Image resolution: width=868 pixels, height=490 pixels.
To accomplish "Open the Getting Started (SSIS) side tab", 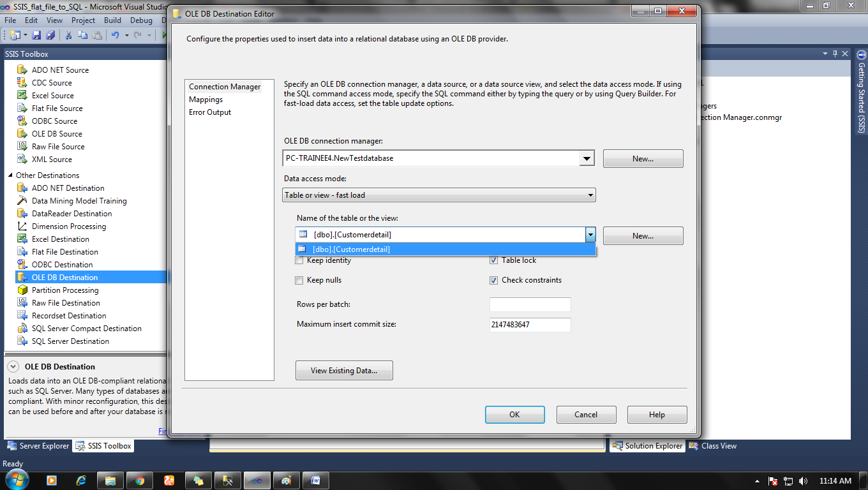I will (x=861, y=93).
